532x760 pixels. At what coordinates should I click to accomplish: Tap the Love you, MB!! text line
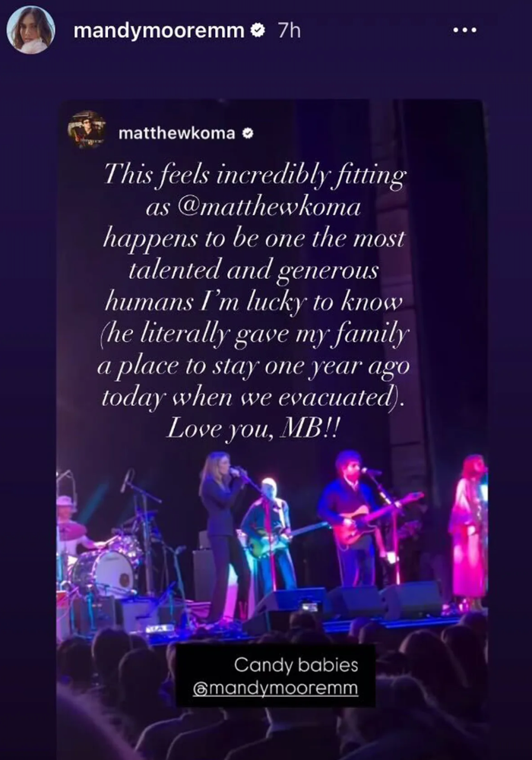(252, 429)
